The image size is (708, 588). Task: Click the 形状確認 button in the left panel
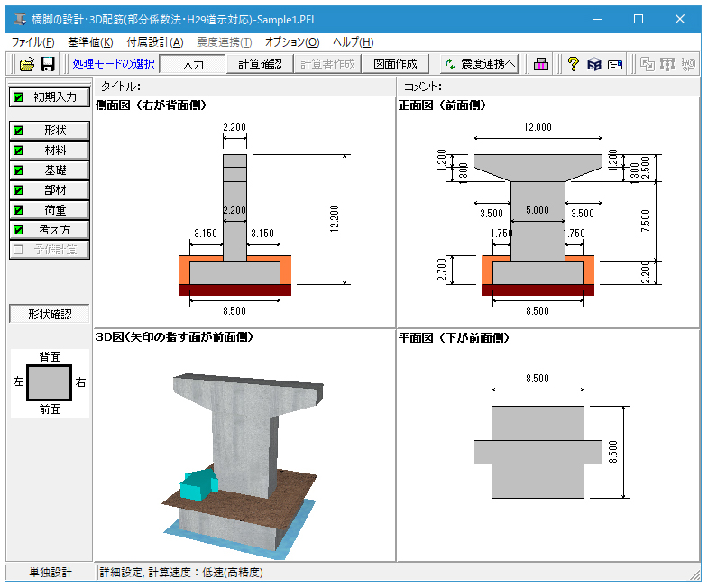[x=50, y=315]
